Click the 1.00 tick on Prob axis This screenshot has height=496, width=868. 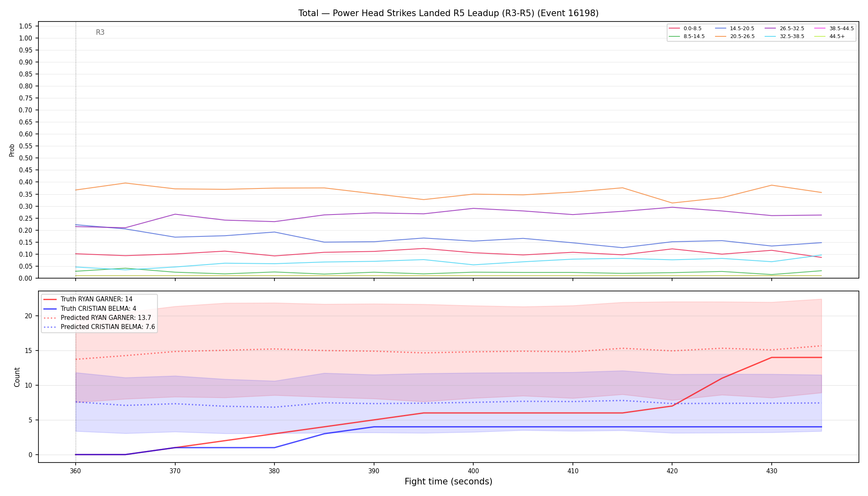point(26,38)
